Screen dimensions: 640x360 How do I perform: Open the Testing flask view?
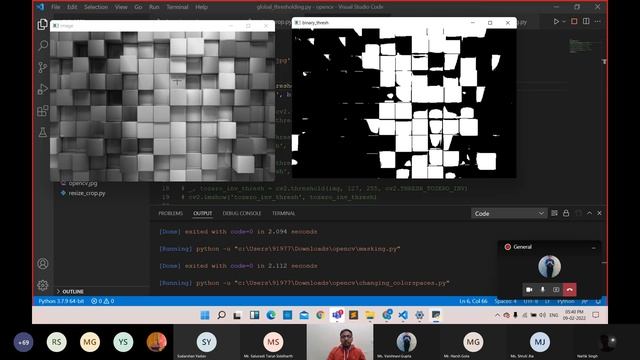tap(42, 132)
